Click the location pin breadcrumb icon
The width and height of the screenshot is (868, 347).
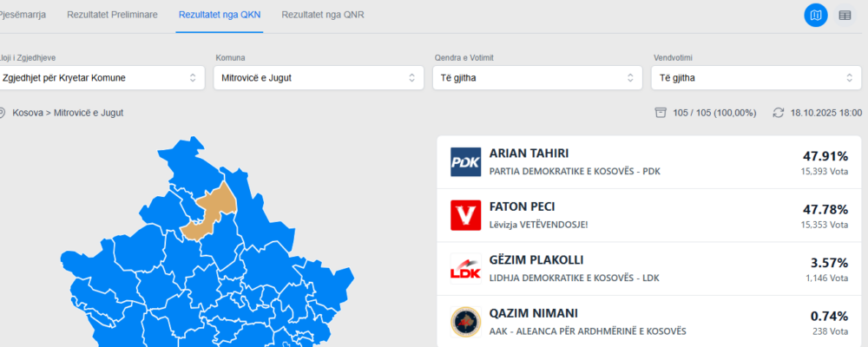click(x=3, y=113)
